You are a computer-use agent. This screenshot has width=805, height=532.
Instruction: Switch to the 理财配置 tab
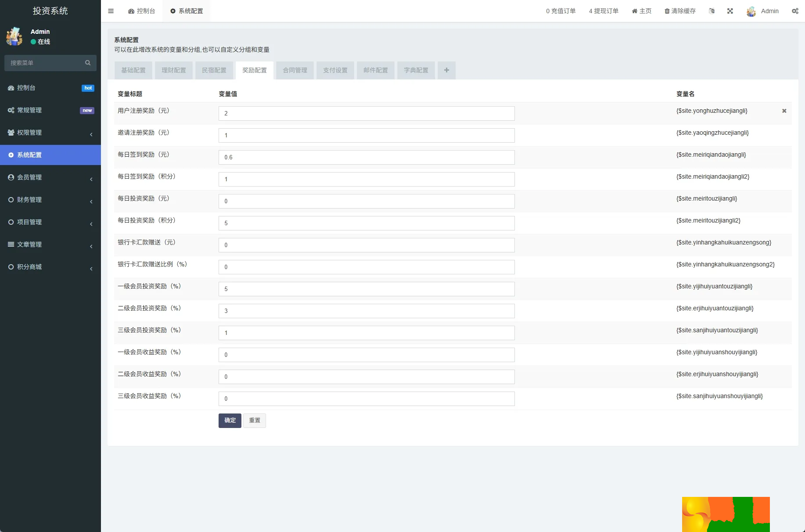click(174, 70)
